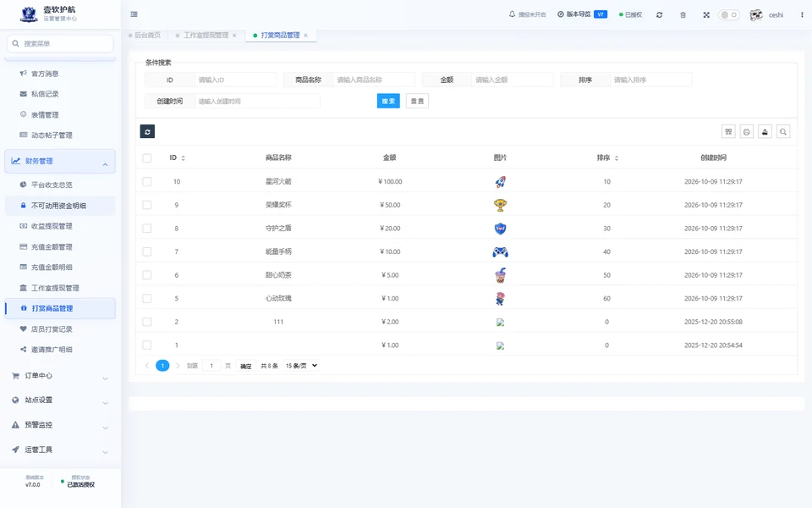The height and width of the screenshot is (508, 812).
Task: Click the export table icon
Action: click(765, 132)
